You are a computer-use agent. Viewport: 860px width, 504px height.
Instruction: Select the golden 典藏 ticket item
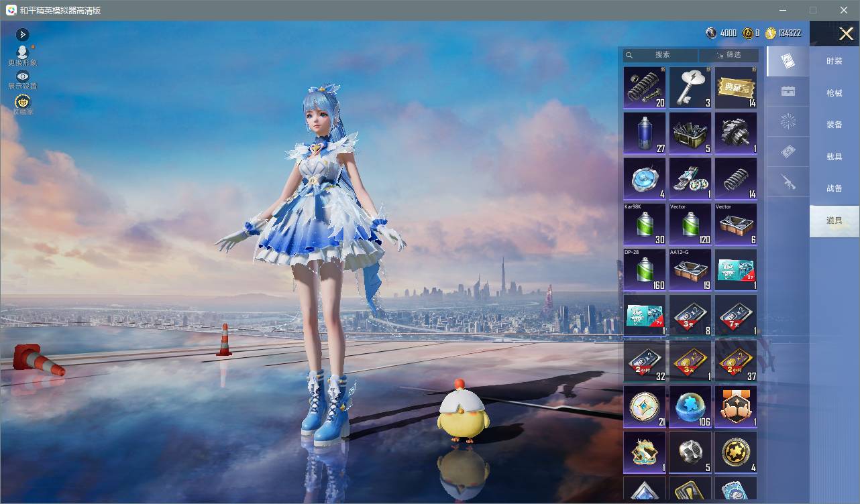(736, 87)
